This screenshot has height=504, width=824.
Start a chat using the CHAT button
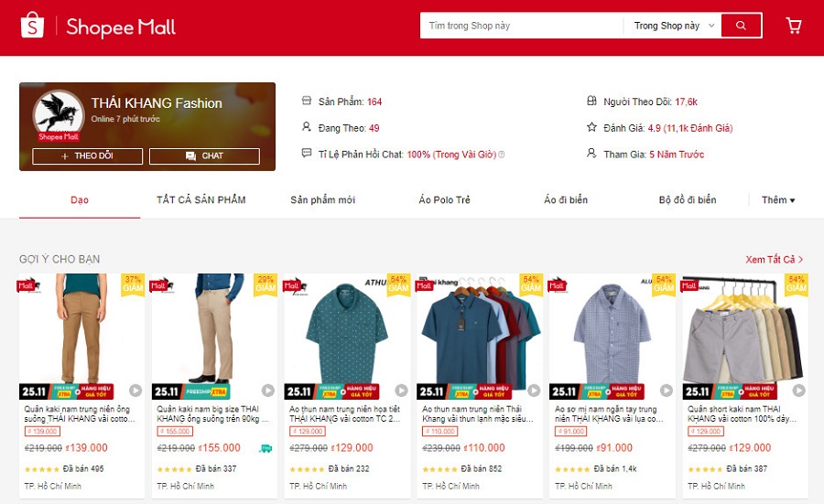pyautogui.click(x=204, y=156)
